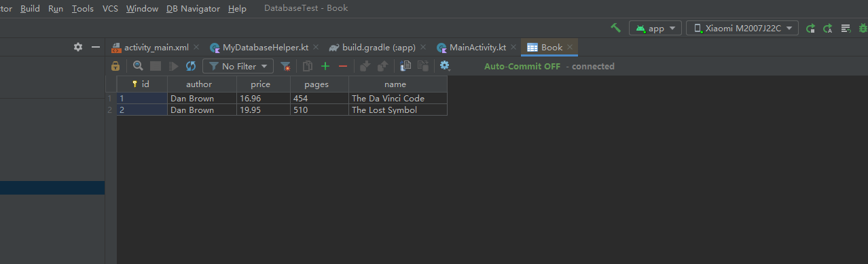Select the price cell 19.95

pos(264,110)
